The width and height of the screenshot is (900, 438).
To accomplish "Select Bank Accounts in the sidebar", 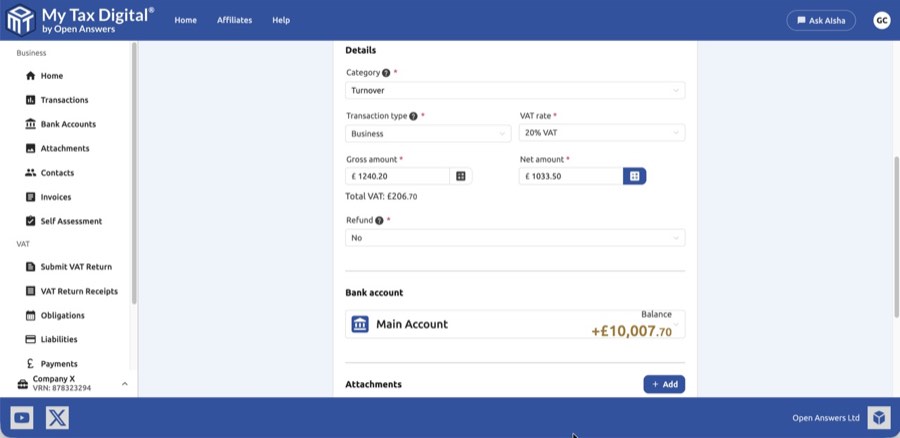I will [68, 124].
